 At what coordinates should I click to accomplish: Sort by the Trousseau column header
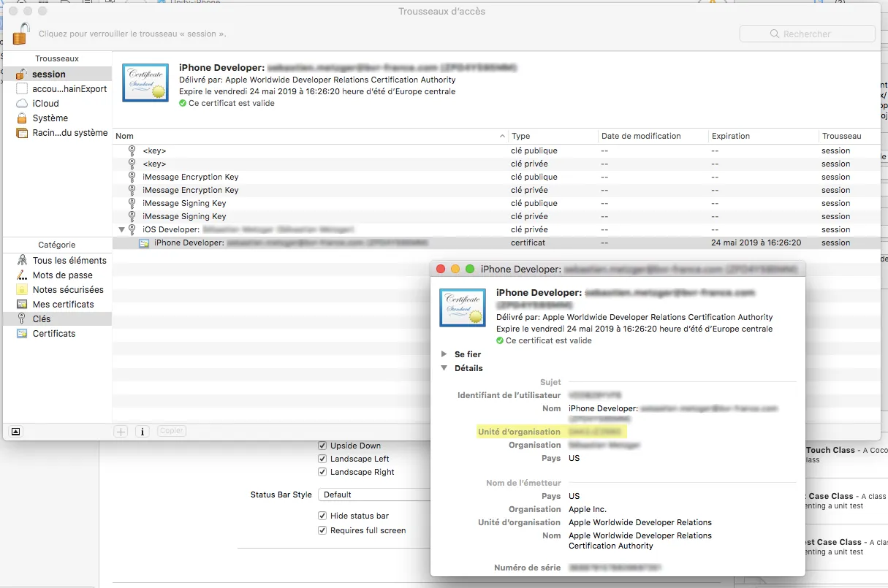click(x=849, y=136)
